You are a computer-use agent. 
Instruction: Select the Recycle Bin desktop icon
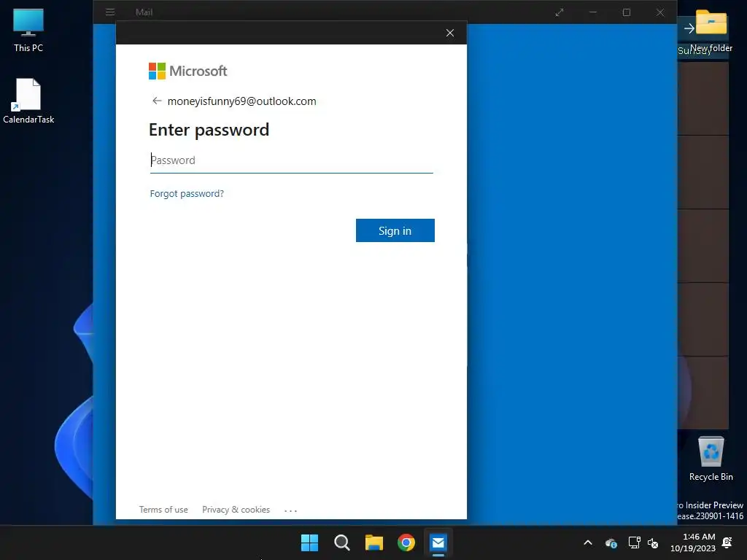click(711, 459)
